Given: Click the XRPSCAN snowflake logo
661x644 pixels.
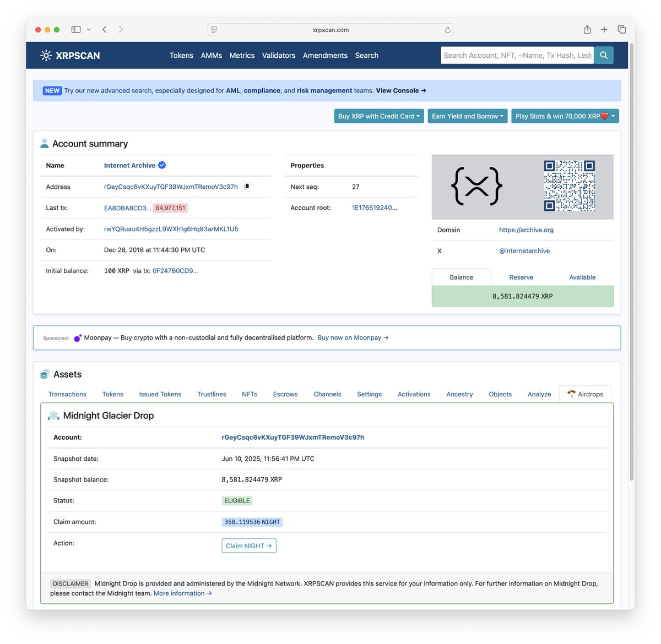Looking at the screenshot, I should 45,55.
